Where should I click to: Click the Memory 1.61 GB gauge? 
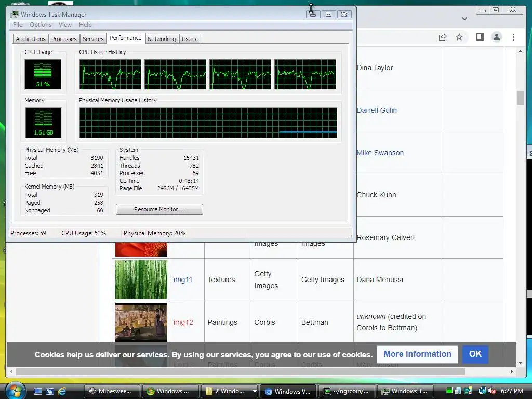43,123
